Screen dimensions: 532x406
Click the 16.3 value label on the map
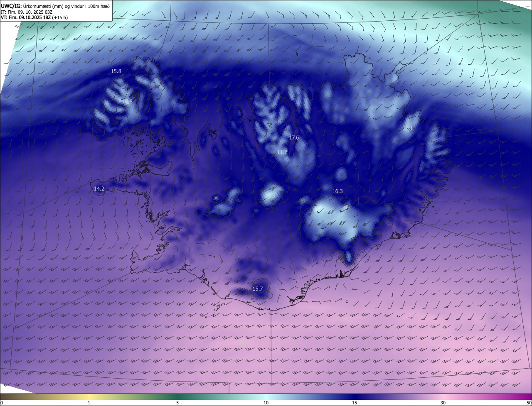337,191
